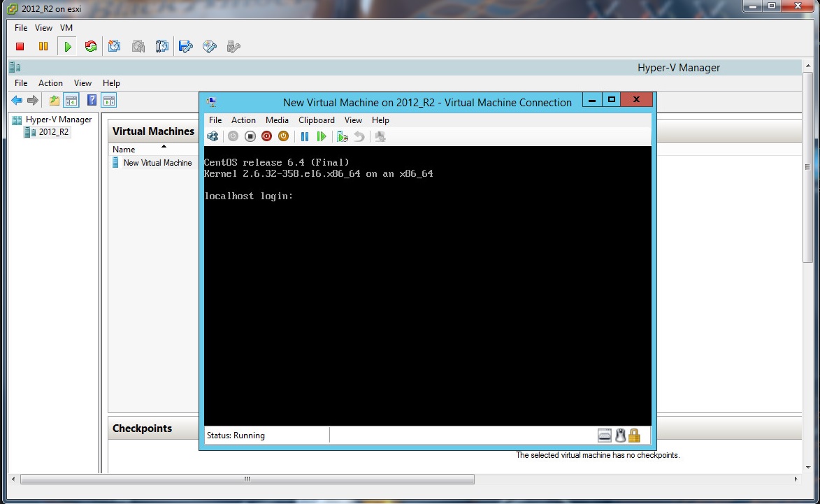The height and width of the screenshot is (504, 820).
Task: Click the Checkpoints section header
Action: click(142, 429)
